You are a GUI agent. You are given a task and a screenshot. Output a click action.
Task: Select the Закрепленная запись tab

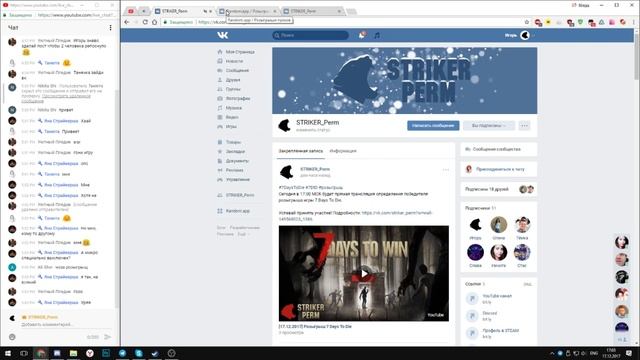click(301, 151)
